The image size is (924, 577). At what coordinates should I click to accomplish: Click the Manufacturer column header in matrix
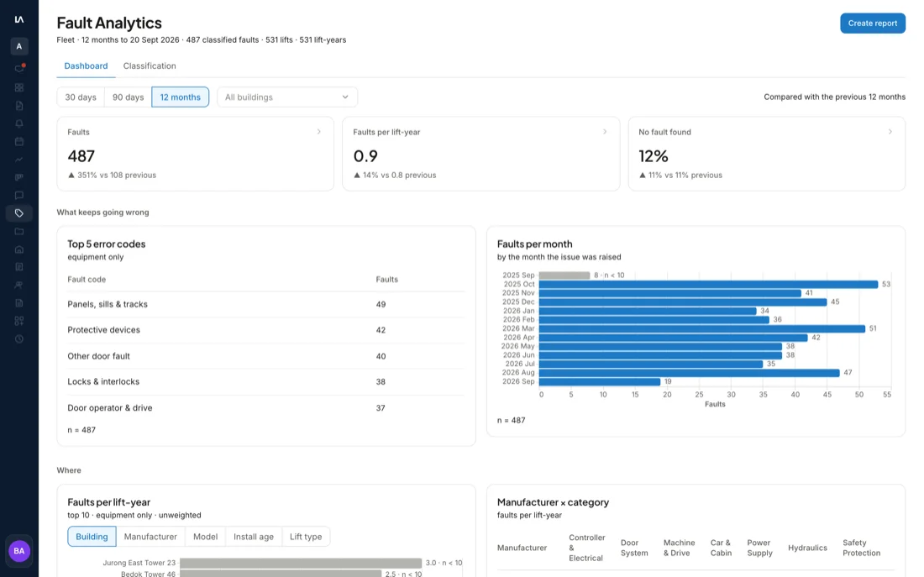click(x=522, y=548)
